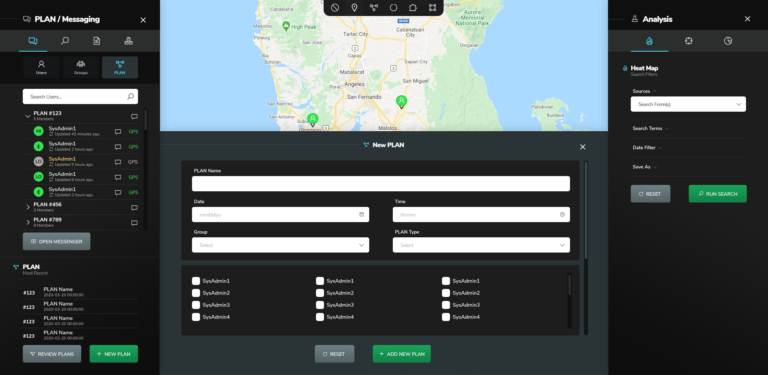Screen dimensions: 768x375
Task: Switch to the PLAN view button
Action: tap(120, 68)
